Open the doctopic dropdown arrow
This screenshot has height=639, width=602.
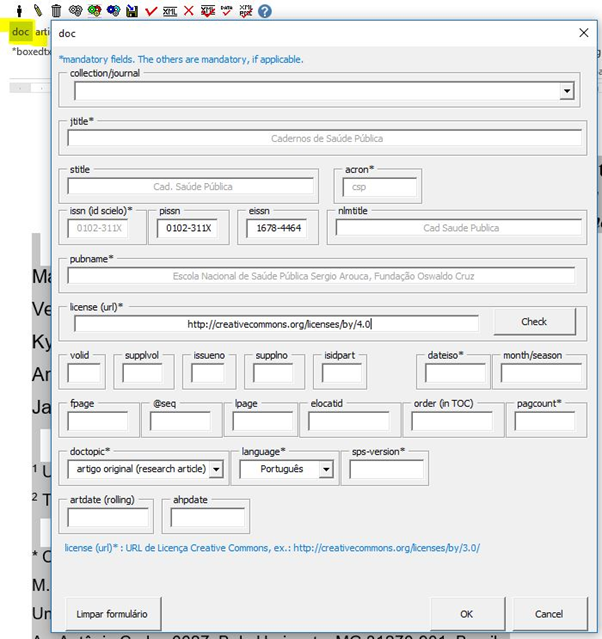[x=216, y=469]
